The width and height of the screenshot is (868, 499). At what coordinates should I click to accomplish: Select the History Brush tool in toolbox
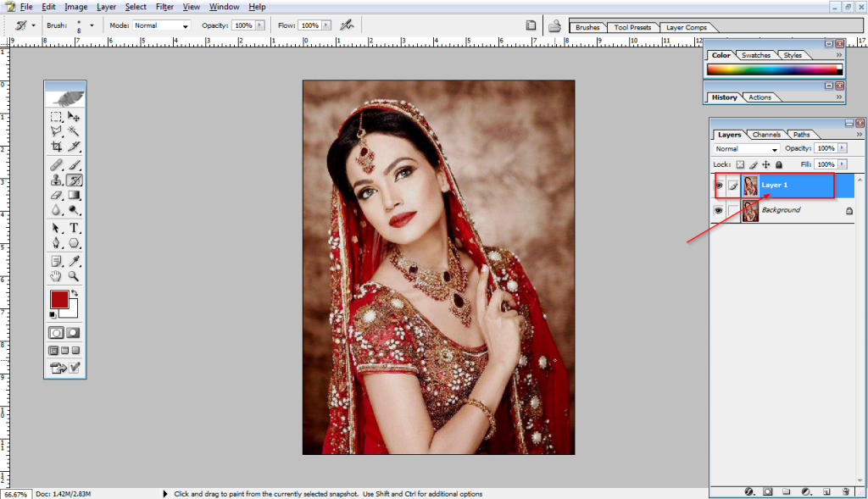74,180
